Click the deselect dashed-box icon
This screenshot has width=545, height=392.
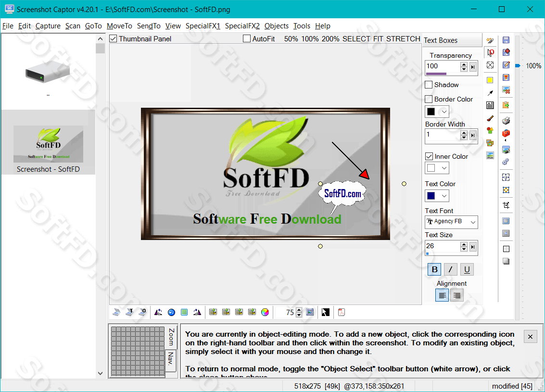[490, 65]
